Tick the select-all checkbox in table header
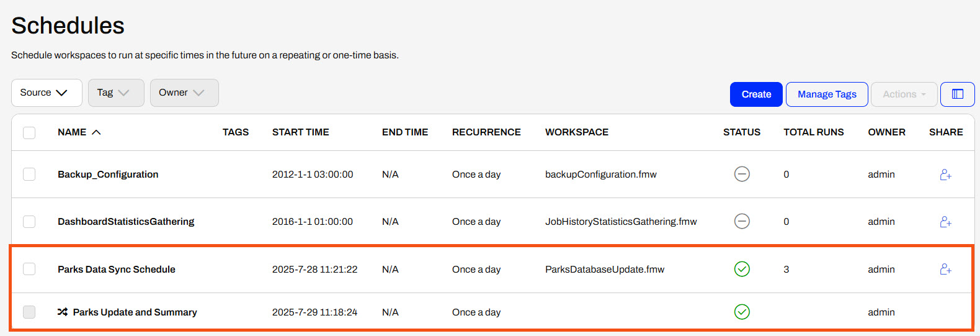The width and height of the screenshot is (980, 336). point(29,132)
